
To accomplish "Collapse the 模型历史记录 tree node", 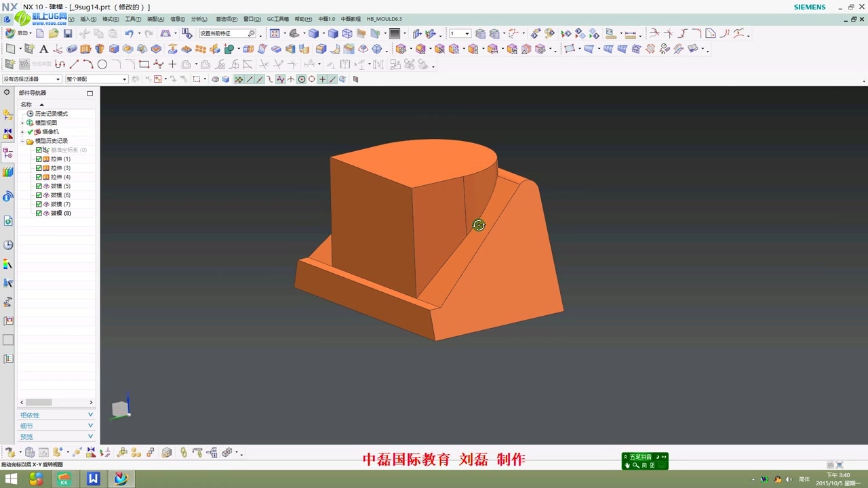I will tap(22, 141).
